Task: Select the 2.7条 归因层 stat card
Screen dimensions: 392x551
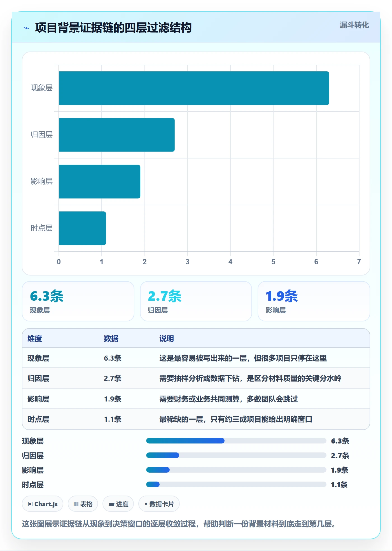Action: coord(196,301)
